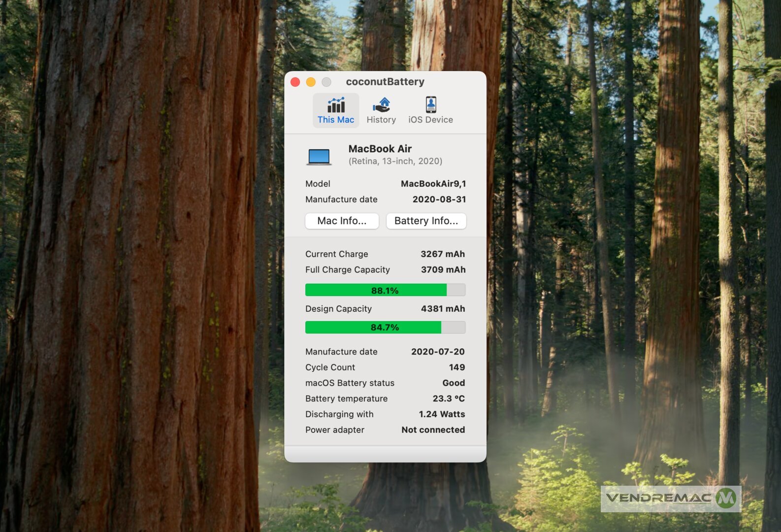
Task: Click the MacBook Air laptop icon
Action: (319, 157)
